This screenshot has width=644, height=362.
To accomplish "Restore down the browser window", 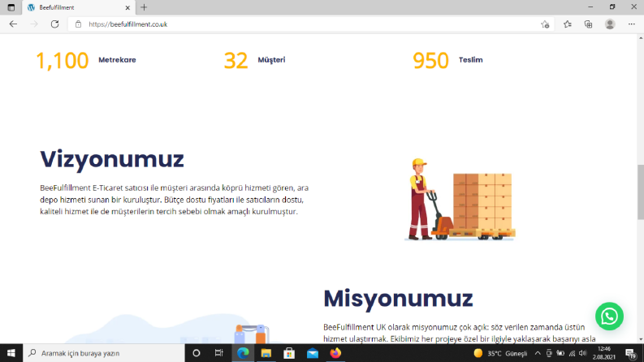I will pyautogui.click(x=612, y=7).
